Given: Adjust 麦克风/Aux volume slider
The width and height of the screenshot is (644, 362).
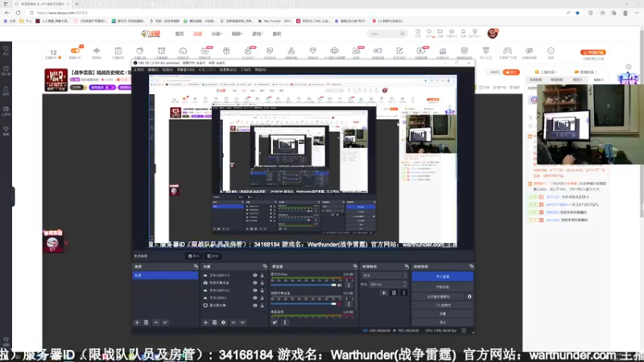Looking at the screenshot, I should click(303, 285).
